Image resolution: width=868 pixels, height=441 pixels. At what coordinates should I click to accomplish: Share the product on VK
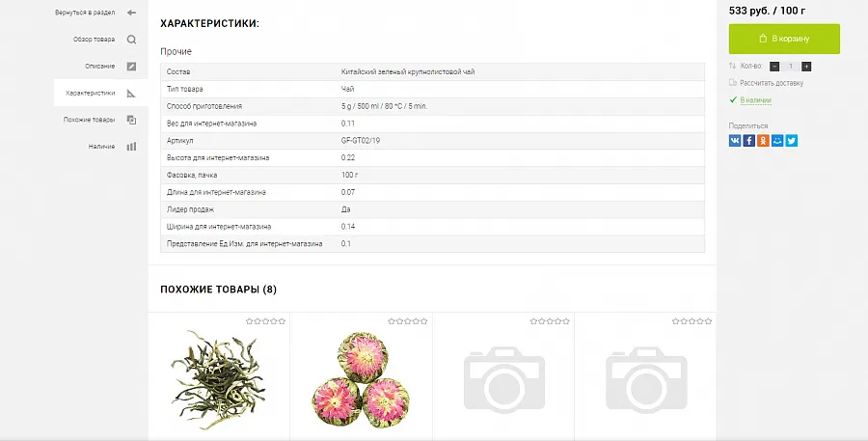[735, 141]
